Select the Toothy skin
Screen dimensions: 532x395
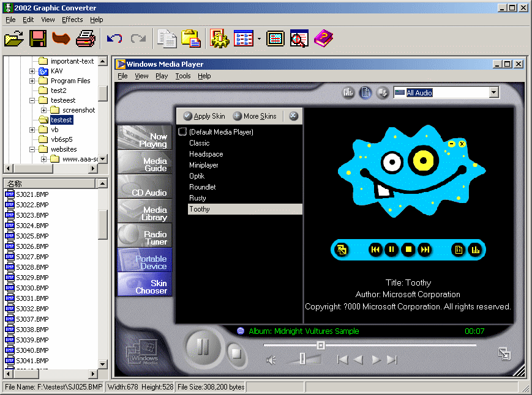pyautogui.click(x=245, y=209)
